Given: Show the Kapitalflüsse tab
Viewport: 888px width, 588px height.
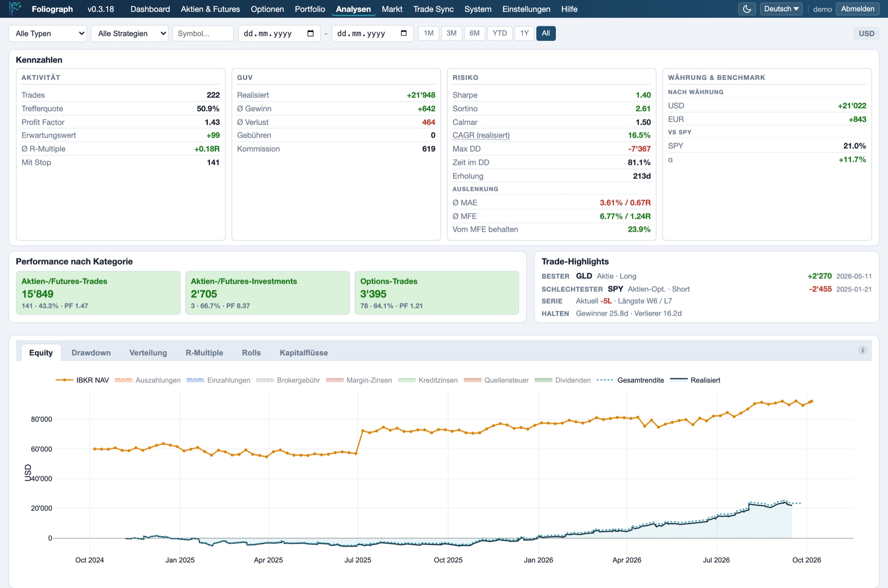Looking at the screenshot, I should pyautogui.click(x=304, y=353).
